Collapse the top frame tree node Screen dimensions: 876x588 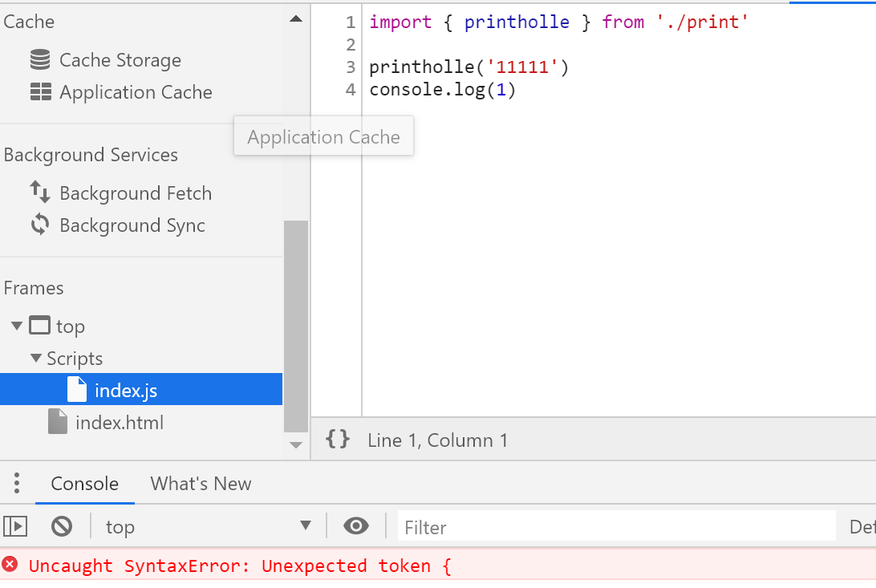tap(17, 326)
